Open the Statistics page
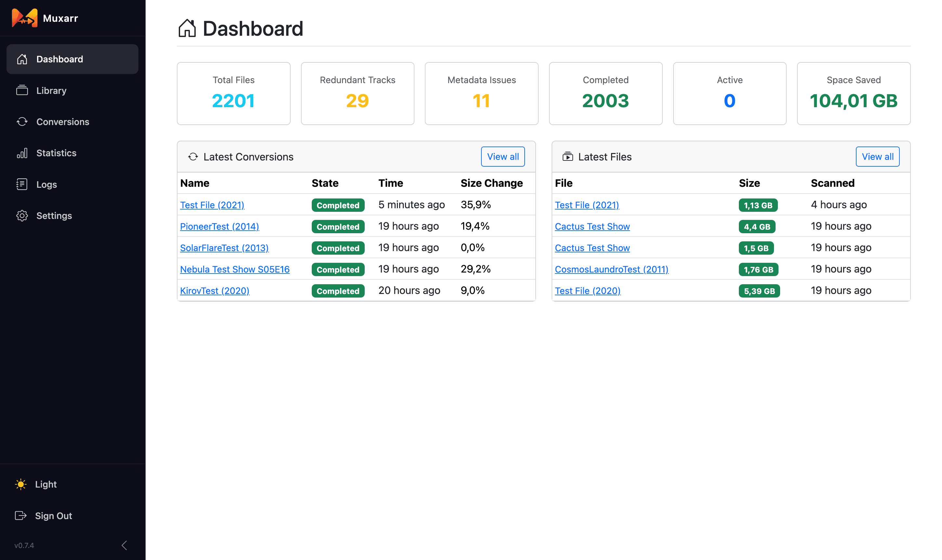Screen dimensions: 942x560 [72, 153]
